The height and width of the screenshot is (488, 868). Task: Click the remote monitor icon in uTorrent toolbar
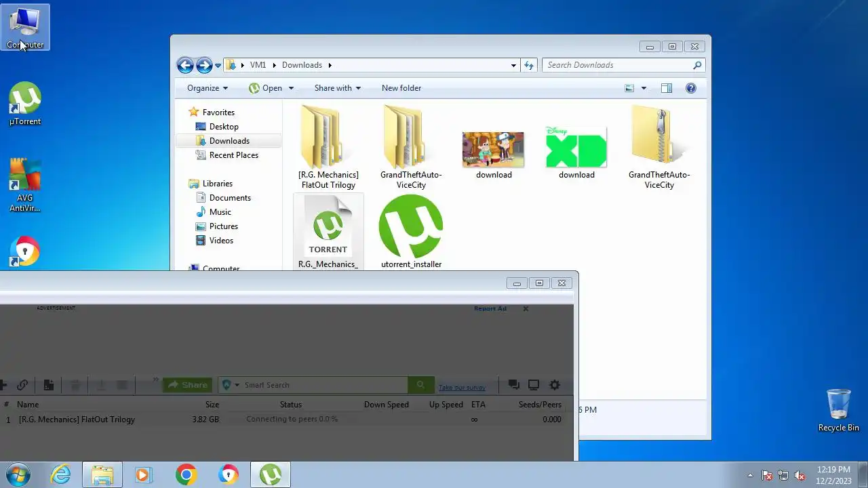pyautogui.click(x=534, y=385)
